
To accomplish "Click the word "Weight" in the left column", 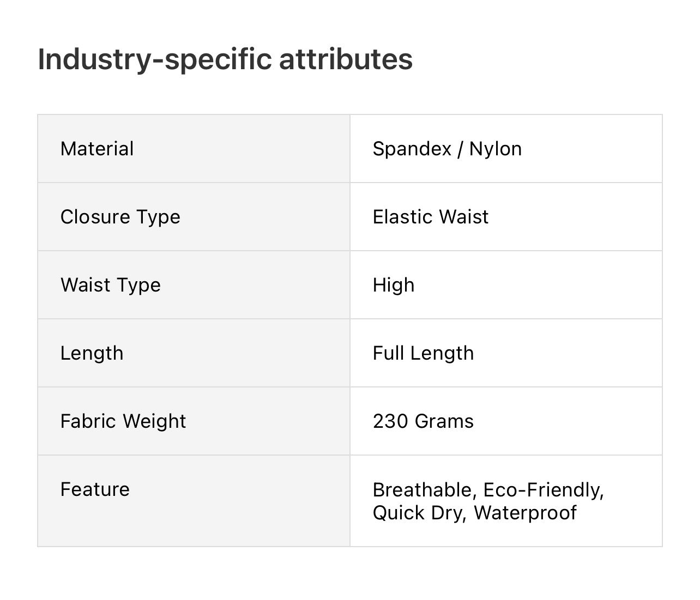I will click(154, 421).
